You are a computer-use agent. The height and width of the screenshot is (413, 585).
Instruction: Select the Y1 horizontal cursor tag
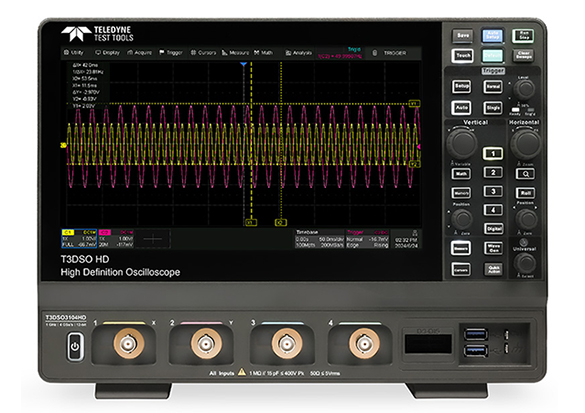[414, 103]
